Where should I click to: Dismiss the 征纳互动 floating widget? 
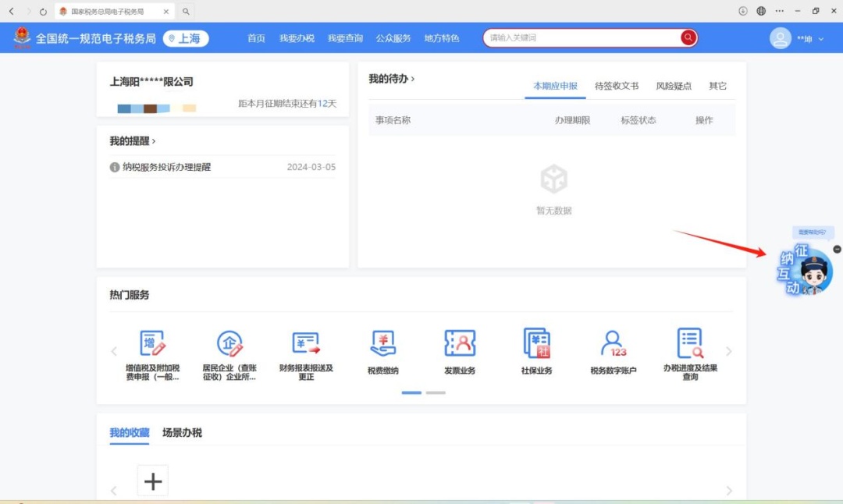837,250
